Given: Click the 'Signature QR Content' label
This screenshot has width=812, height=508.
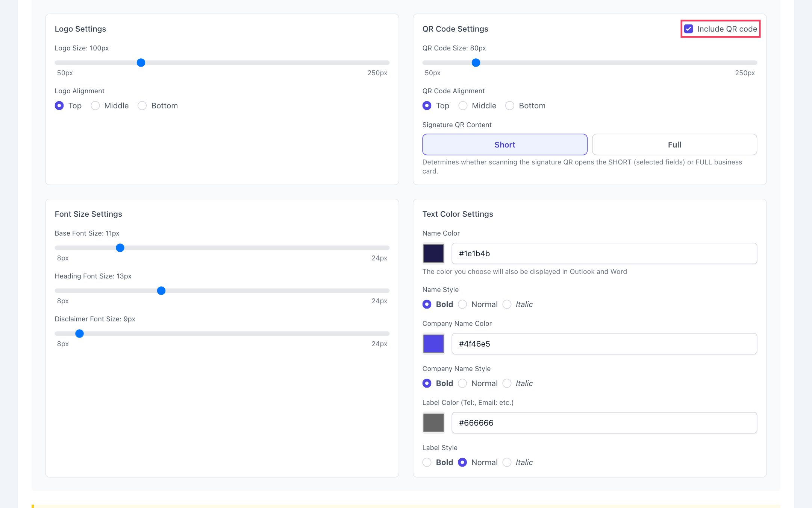Looking at the screenshot, I should [457, 125].
